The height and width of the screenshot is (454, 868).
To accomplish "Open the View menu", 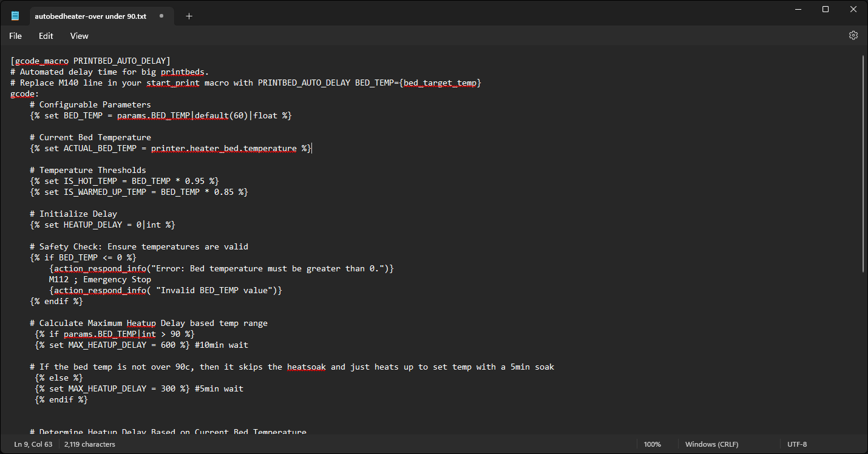I will pos(79,36).
